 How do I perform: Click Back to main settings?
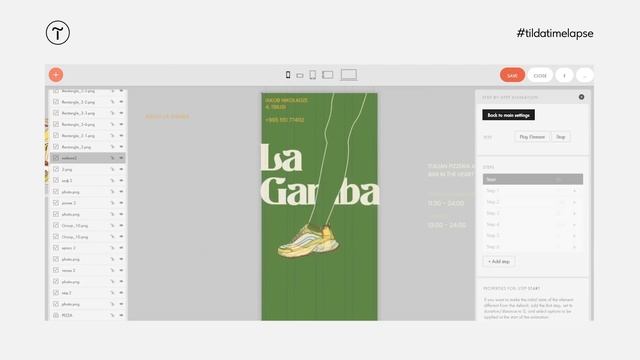coord(509,115)
